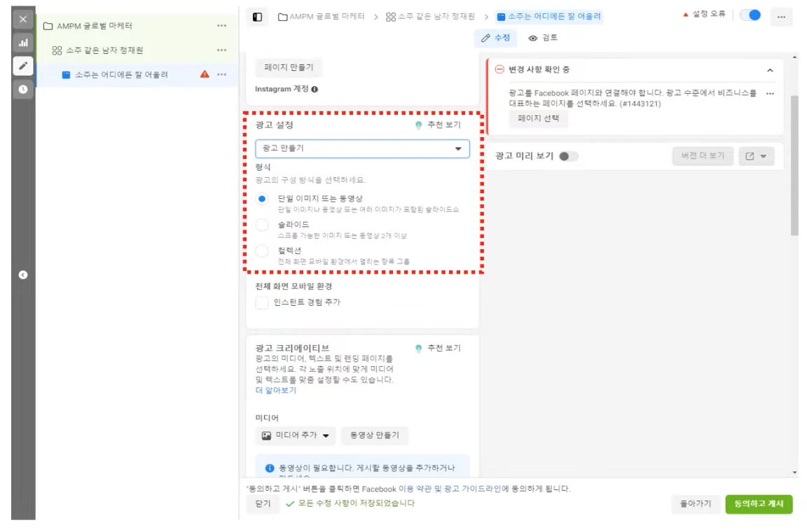
Task: Enable the 인스턴트 경험 추가 checkbox
Action: (262, 302)
